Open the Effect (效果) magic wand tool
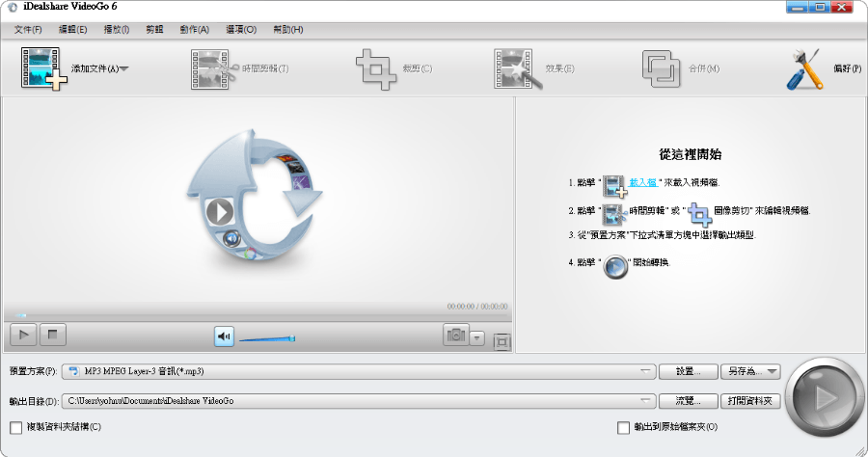Screen dimensions: 868x457 coord(517,68)
